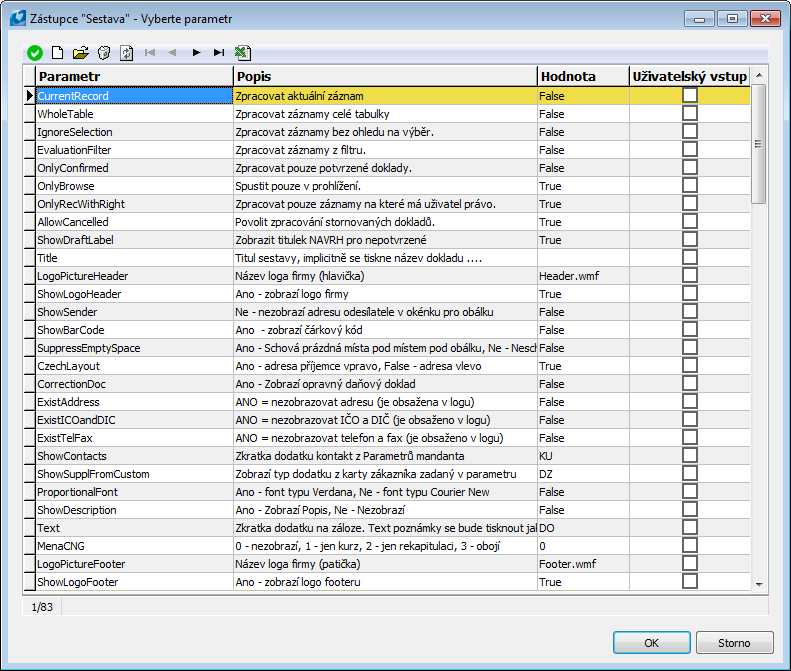Enable user input checkbox for CurrentRecord

click(689, 96)
